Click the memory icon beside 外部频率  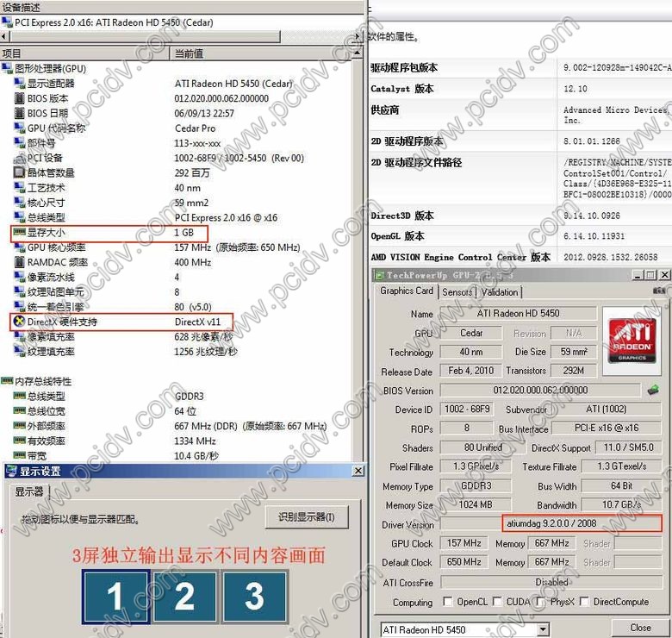[19, 426]
